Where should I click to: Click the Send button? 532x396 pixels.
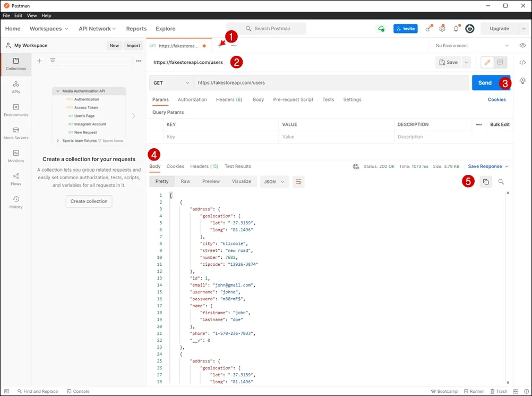[x=485, y=83]
